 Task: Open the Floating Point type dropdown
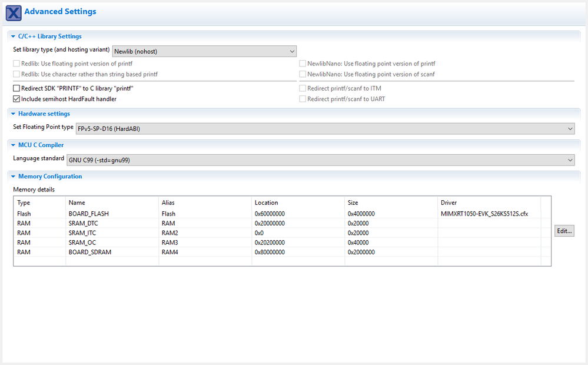tap(325, 129)
